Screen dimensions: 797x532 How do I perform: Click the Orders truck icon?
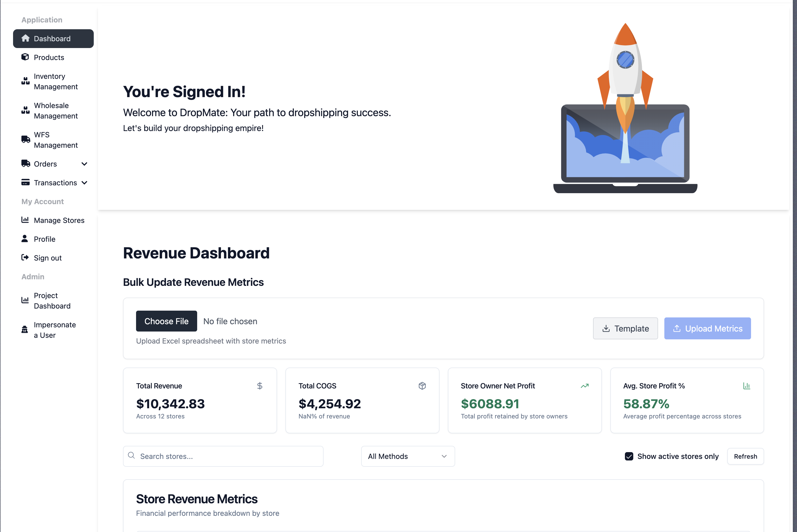26,163
